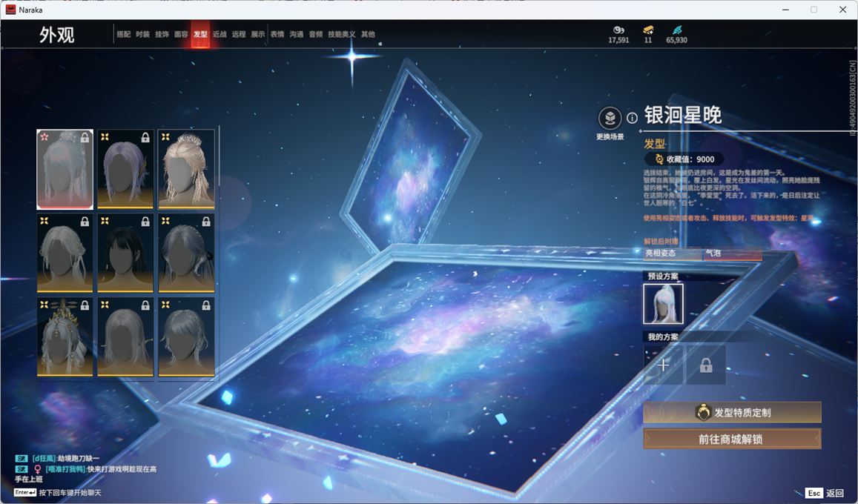Select the blonde braided updo hairstyle
This screenshot has height=504, width=858.
(x=186, y=170)
